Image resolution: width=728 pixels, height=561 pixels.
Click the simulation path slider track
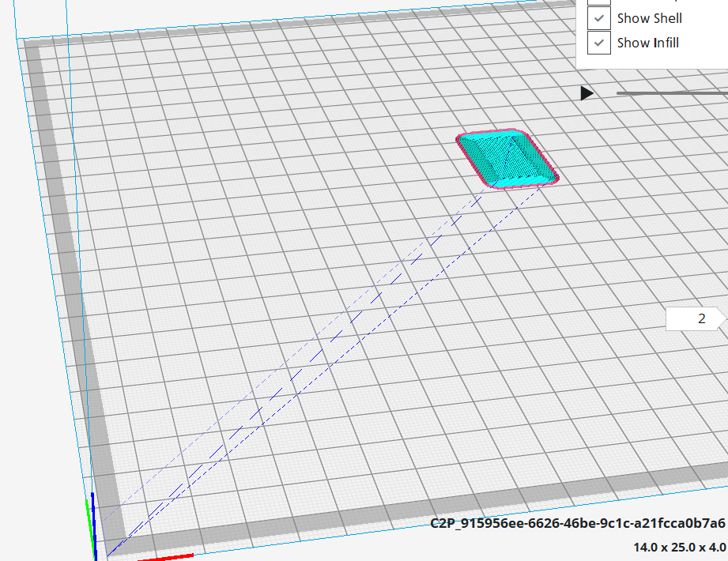coord(672,93)
